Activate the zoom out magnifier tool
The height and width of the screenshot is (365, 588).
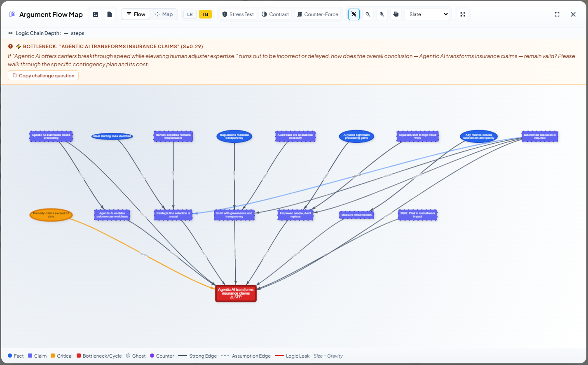[368, 14]
